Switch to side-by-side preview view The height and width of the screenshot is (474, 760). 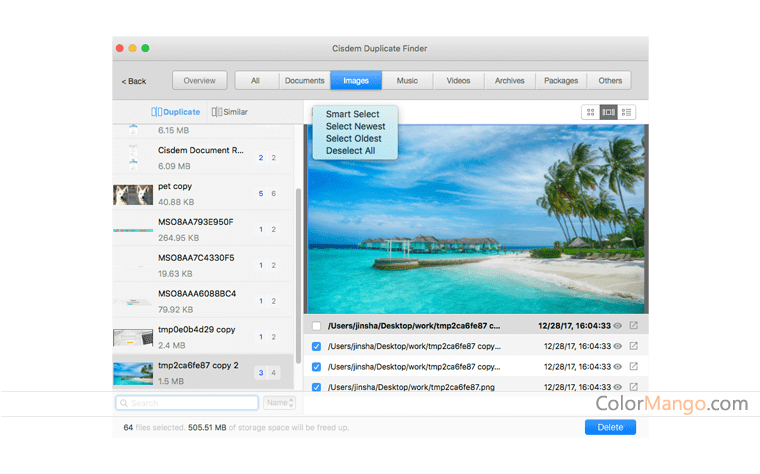609,112
